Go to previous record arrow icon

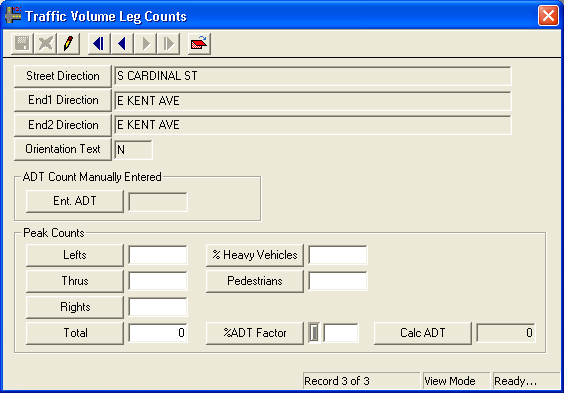(x=122, y=44)
